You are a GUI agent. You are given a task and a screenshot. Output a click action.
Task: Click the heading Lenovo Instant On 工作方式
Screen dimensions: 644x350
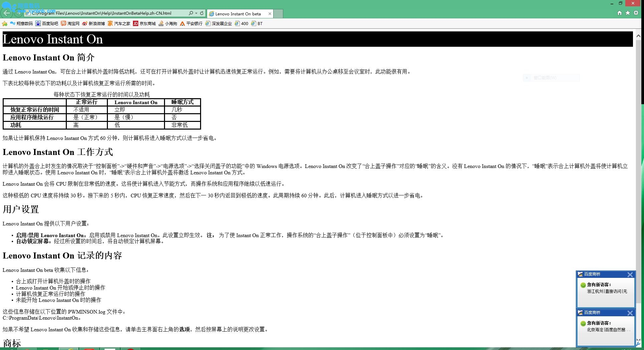click(57, 152)
